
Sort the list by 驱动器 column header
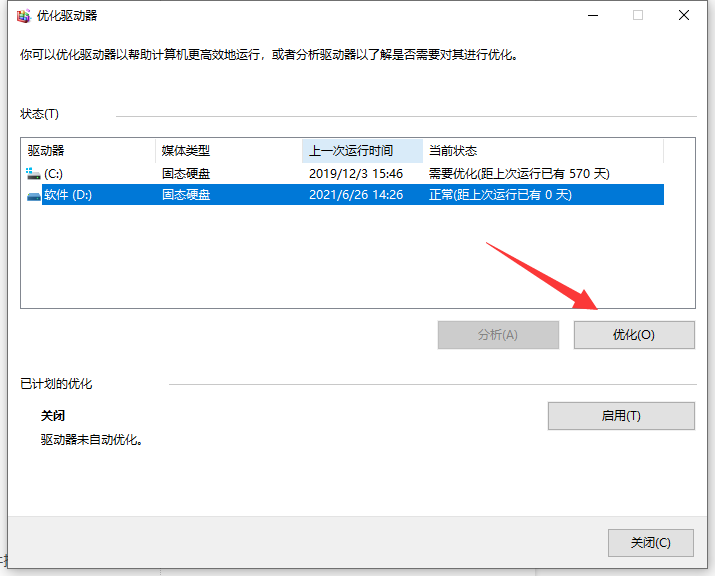coord(88,151)
